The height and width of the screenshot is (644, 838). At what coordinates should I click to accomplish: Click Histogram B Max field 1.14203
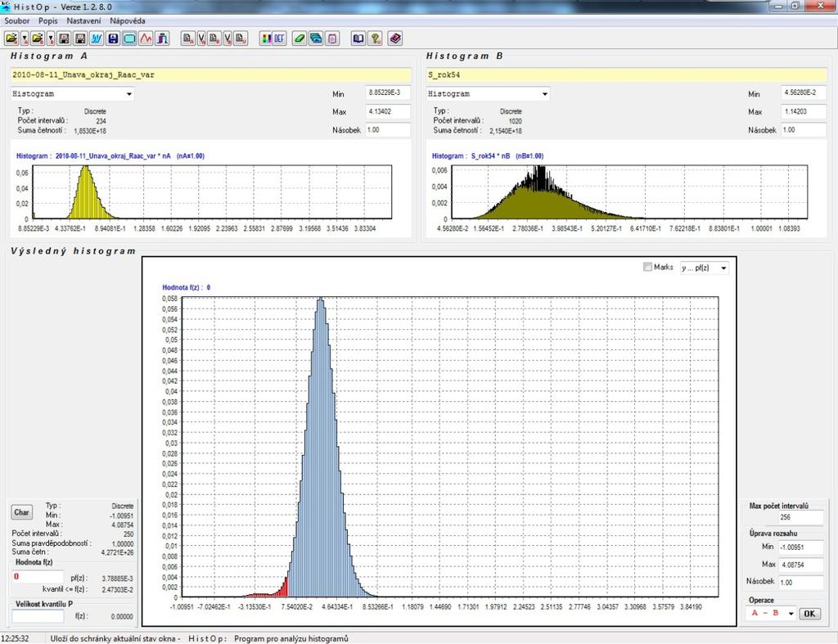click(x=804, y=112)
